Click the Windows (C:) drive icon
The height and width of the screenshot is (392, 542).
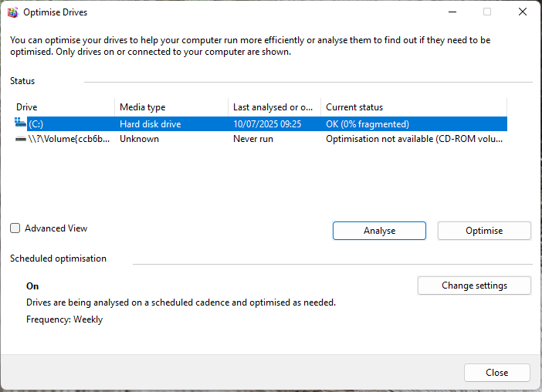(20, 123)
